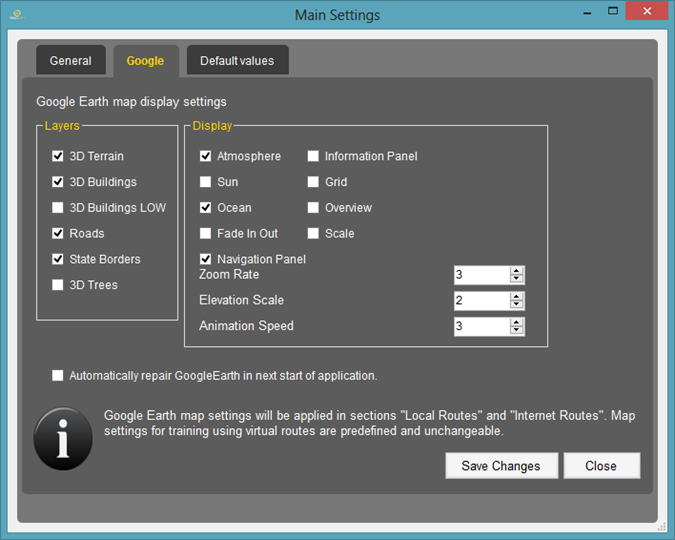This screenshot has height=540, width=675.
Task: Close window with the red X
Action: pyautogui.click(x=647, y=11)
